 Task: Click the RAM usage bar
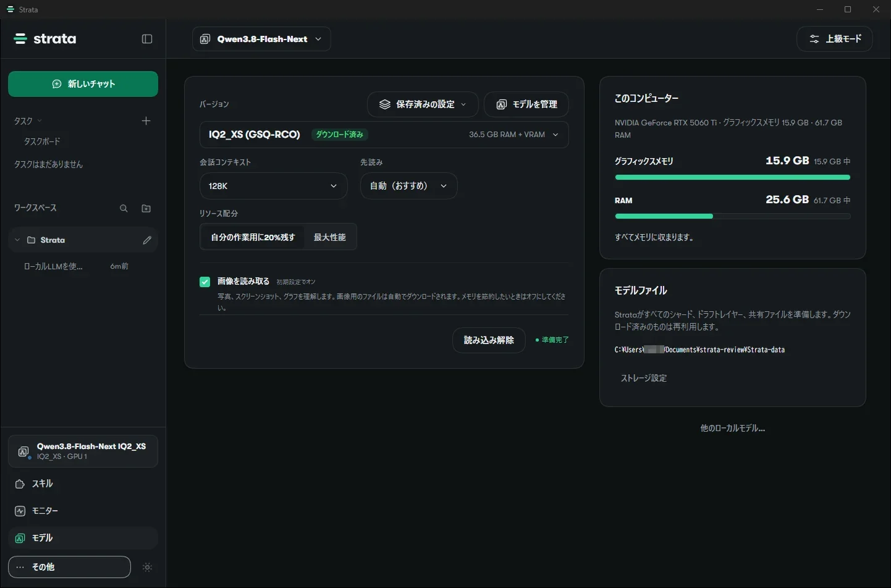[733, 216]
